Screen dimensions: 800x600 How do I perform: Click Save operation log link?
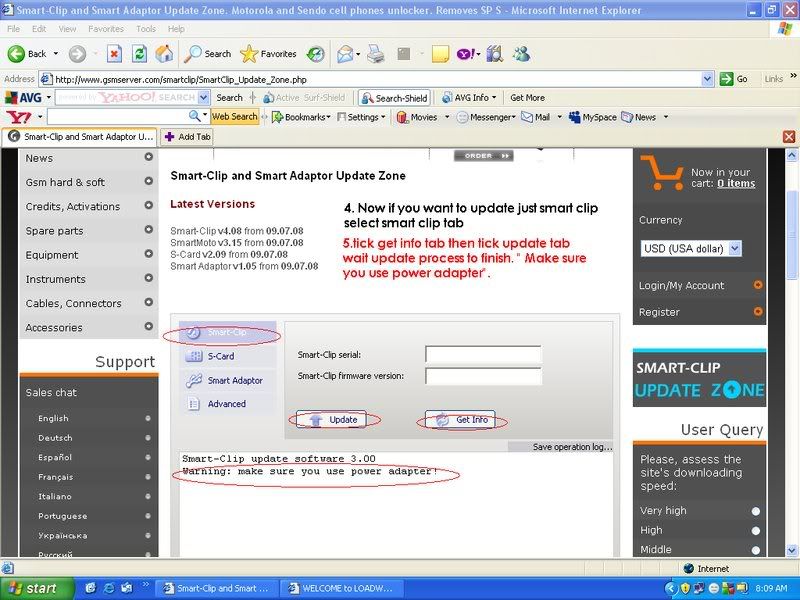tap(572, 447)
